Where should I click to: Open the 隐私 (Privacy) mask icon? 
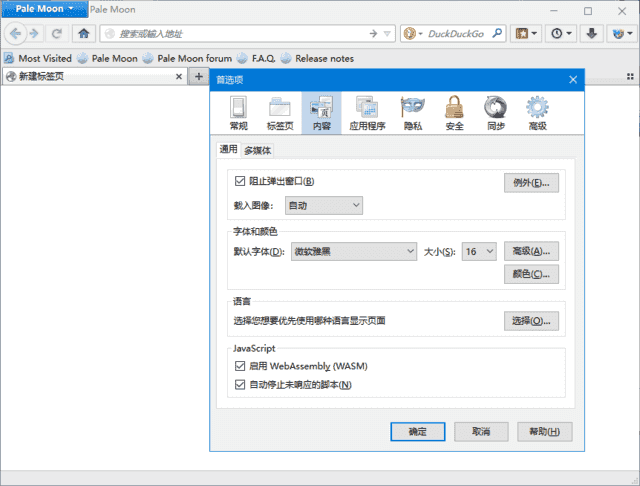point(411,113)
